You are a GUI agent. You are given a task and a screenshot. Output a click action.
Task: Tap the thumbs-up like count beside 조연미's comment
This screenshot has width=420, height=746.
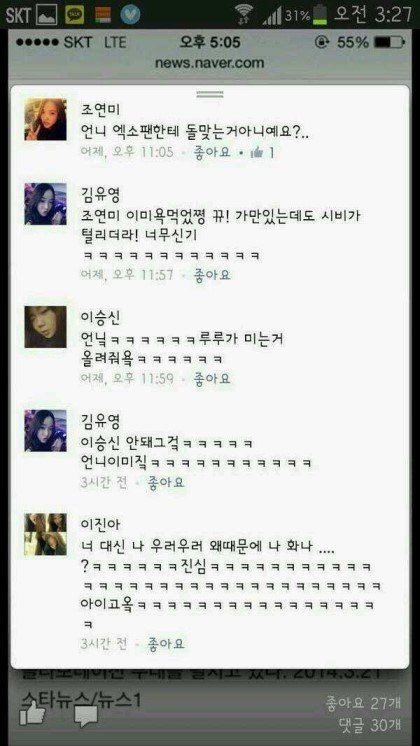click(262, 153)
